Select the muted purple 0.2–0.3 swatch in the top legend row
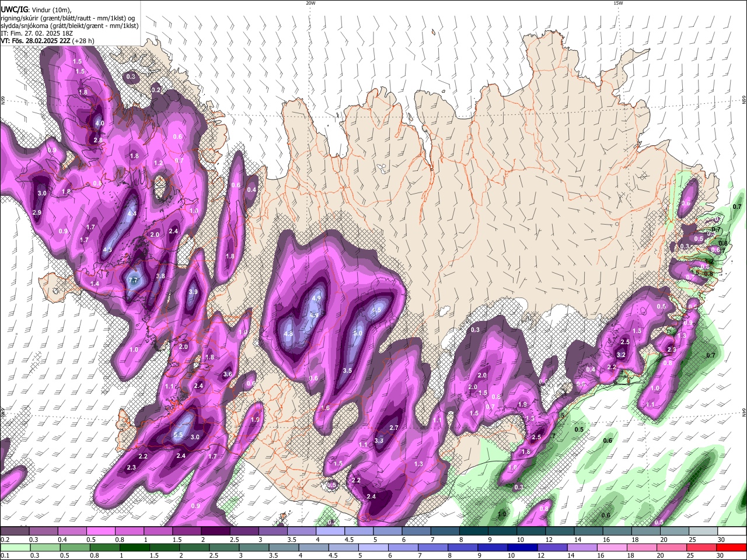The width and height of the screenshot is (747, 560). 15,531
